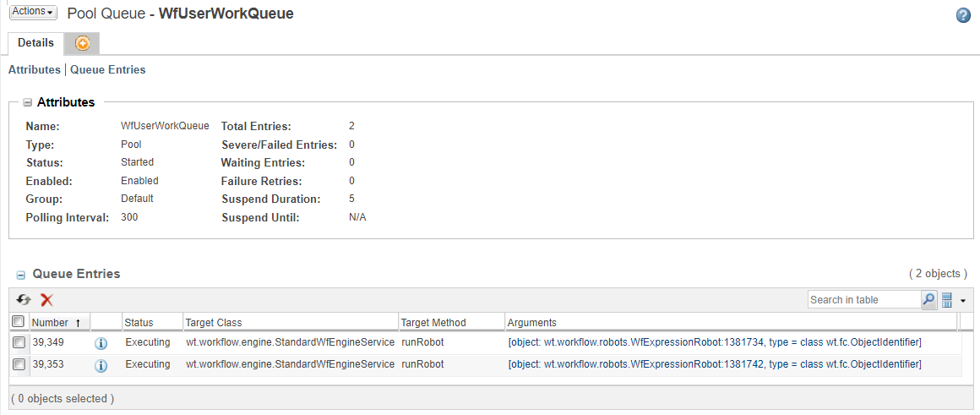This screenshot has height=415, width=980.
Task: Click the Target Class value in row 39,349
Action: click(x=291, y=342)
